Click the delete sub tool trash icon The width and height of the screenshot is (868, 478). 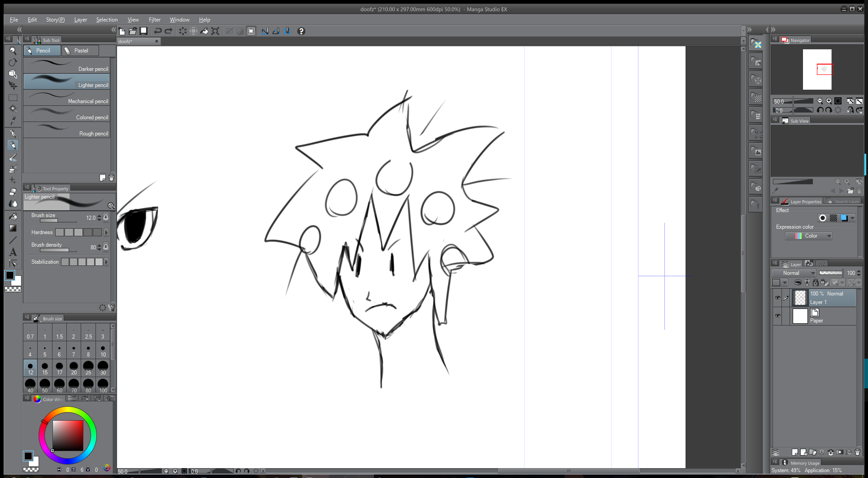click(111, 178)
